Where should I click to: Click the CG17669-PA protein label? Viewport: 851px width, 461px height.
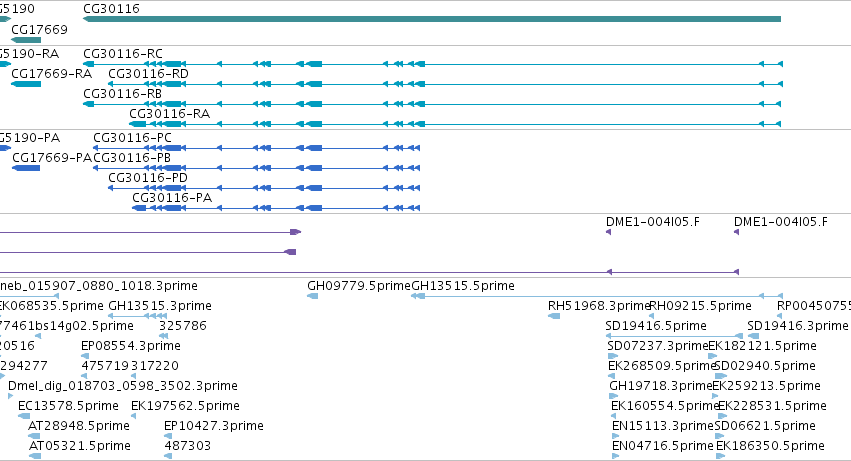tap(52, 158)
